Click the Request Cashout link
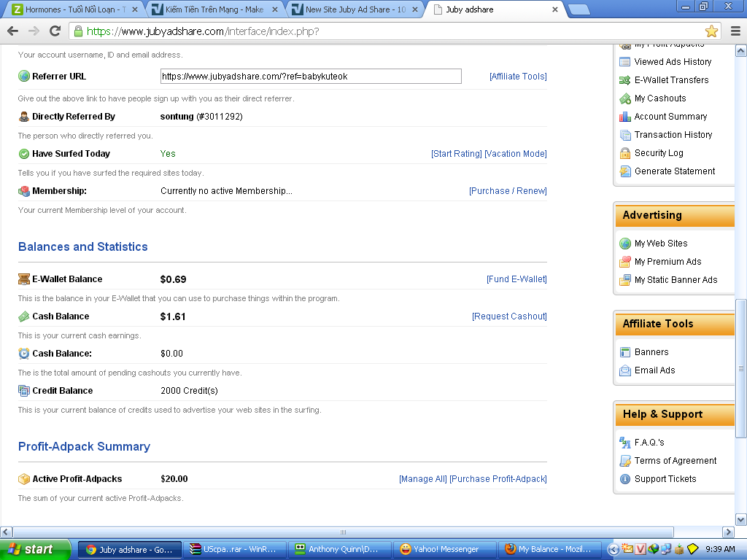The height and width of the screenshot is (560, 747). point(509,316)
